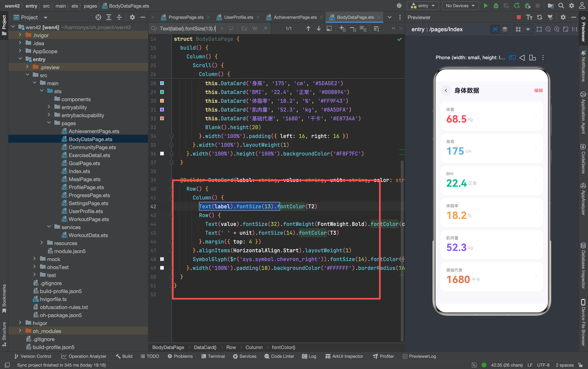Switch to the UserProfile.ets tab
588x369 pixels.
[x=238, y=17]
